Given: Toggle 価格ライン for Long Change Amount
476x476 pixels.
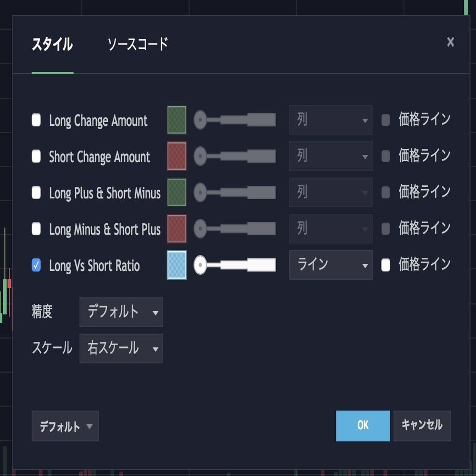Looking at the screenshot, I should (x=385, y=121).
